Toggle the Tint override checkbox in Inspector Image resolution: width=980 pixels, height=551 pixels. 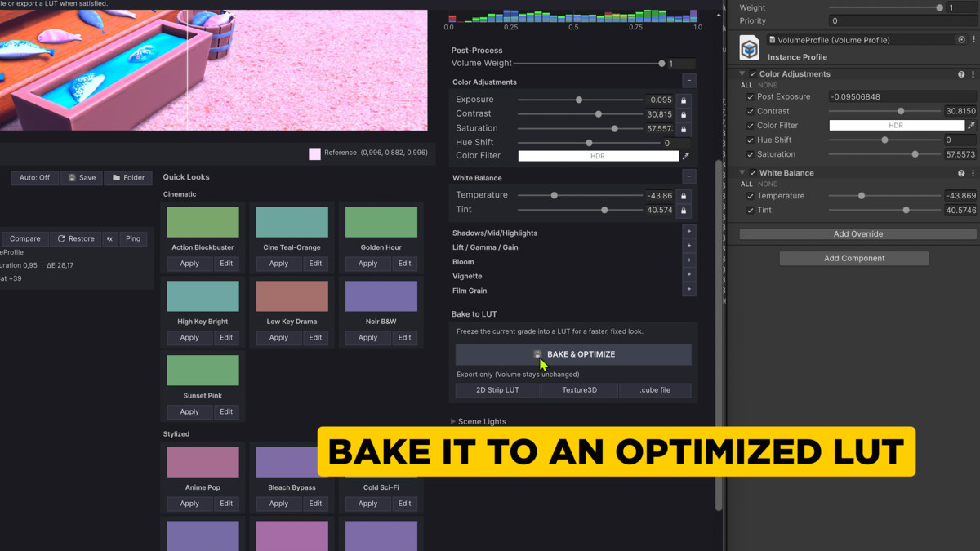coord(751,211)
